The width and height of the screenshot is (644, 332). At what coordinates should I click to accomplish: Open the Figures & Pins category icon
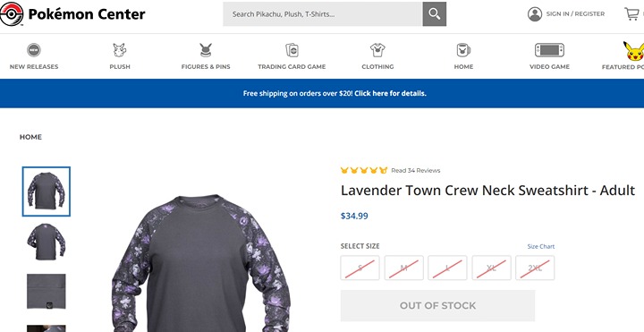coord(206,50)
